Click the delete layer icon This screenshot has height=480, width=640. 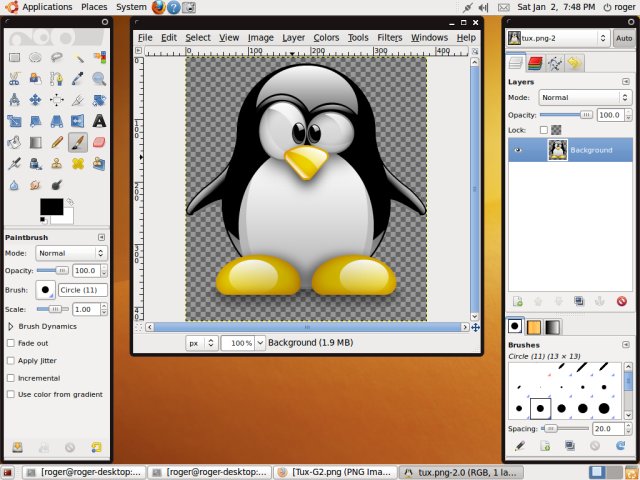[x=622, y=302]
